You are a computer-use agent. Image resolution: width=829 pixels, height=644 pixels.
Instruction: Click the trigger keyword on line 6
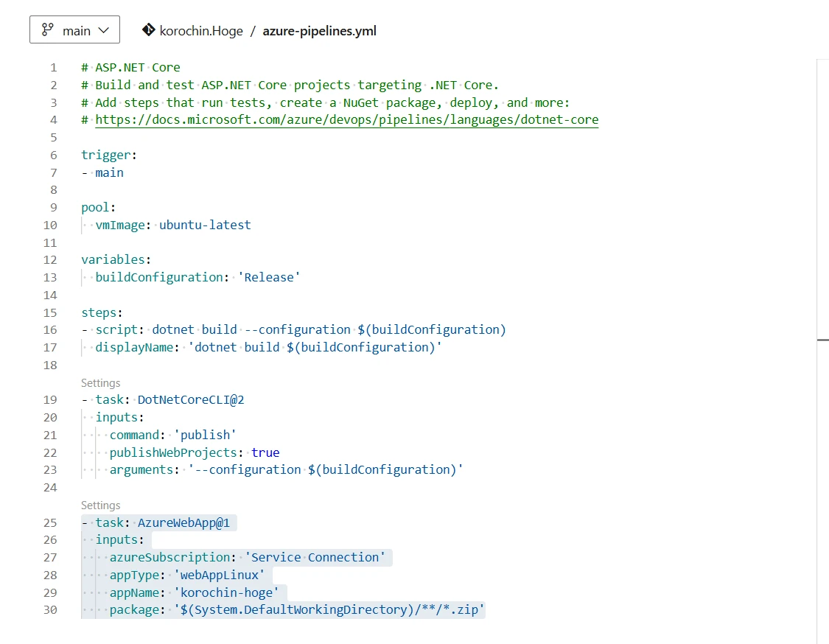(x=106, y=155)
